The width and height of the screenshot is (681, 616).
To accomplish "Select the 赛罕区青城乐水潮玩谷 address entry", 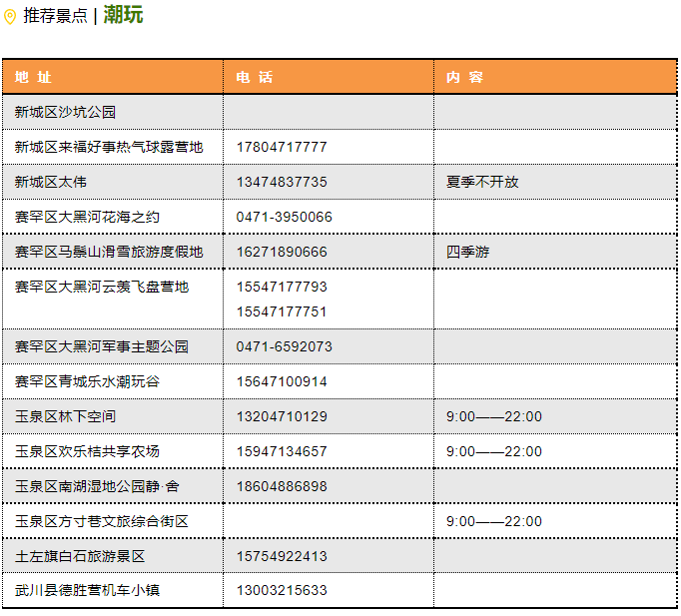I will coord(87,381).
